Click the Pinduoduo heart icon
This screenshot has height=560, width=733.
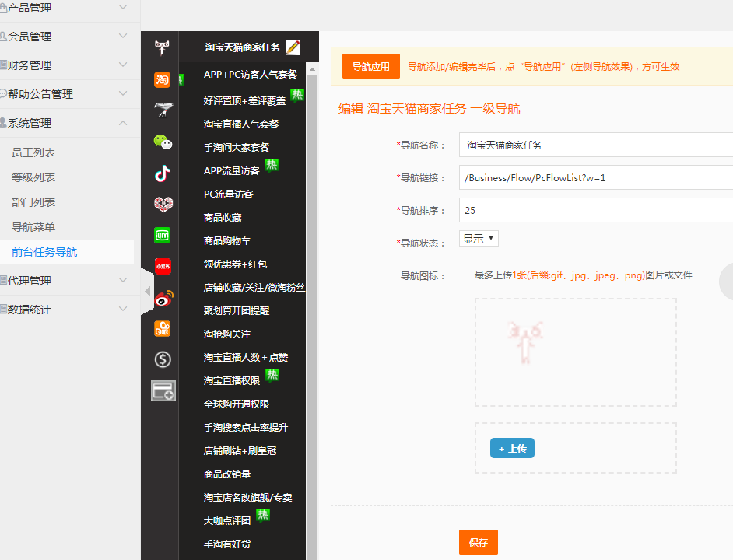tap(162, 204)
